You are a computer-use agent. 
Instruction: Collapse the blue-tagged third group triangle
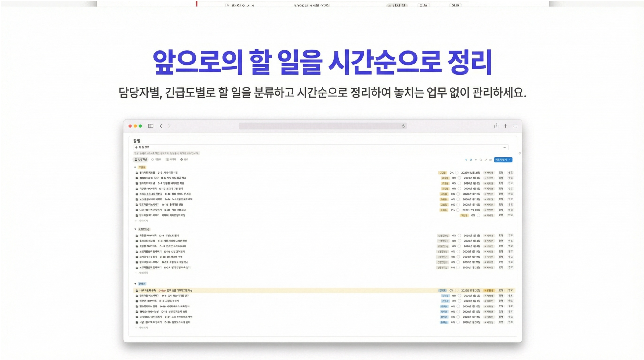tap(135, 284)
